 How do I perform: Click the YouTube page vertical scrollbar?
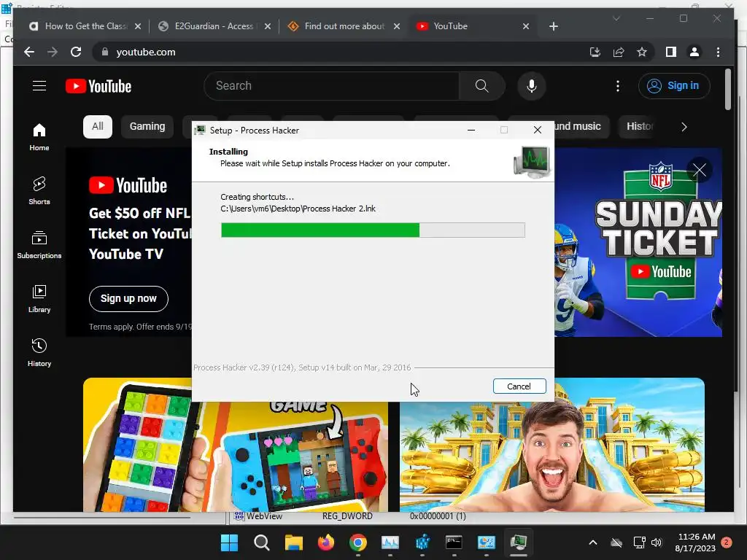tap(727, 90)
